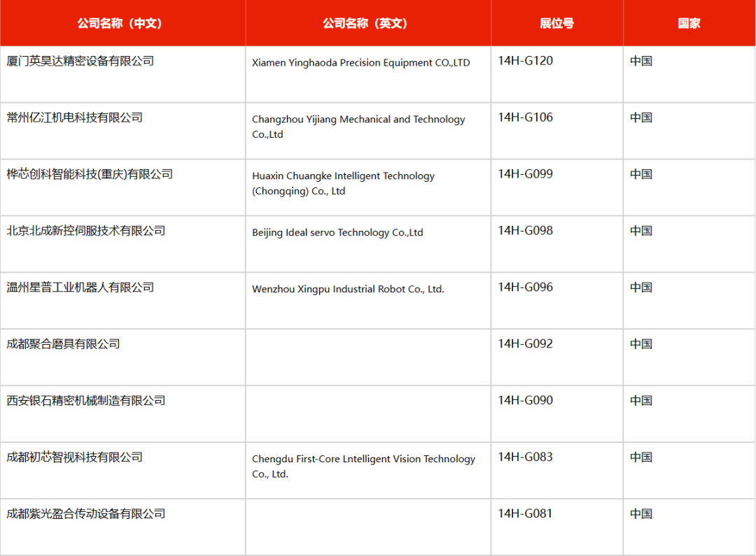This screenshot has height=556, width=756.
Task: Click 中国 in the 14H-G081 row
Action: (x=641, y=514)
